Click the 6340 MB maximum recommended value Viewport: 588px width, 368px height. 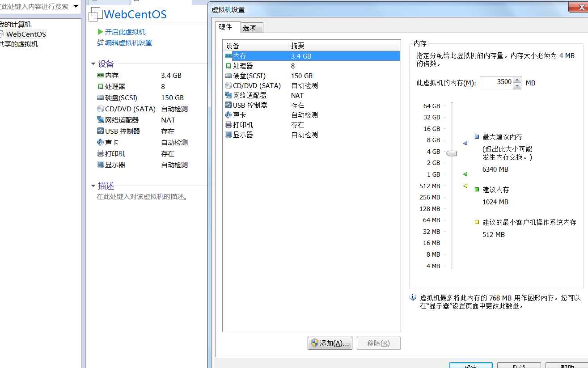point(495,169)
